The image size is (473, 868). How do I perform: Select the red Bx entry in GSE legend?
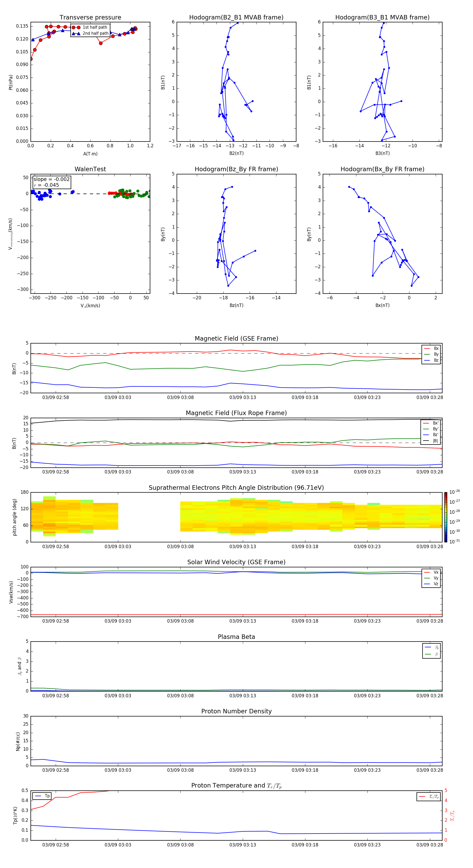click(x=431, y=349)
